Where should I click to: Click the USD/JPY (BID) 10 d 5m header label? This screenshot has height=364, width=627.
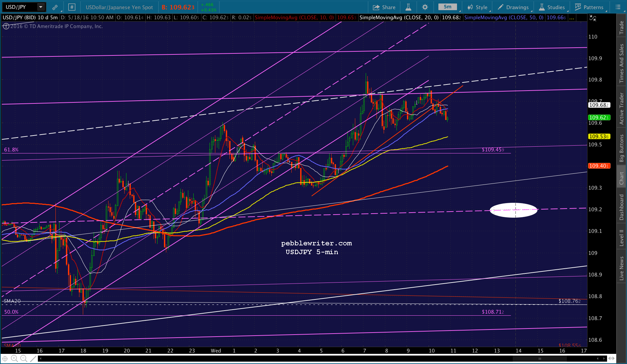(x=30, y=18)
